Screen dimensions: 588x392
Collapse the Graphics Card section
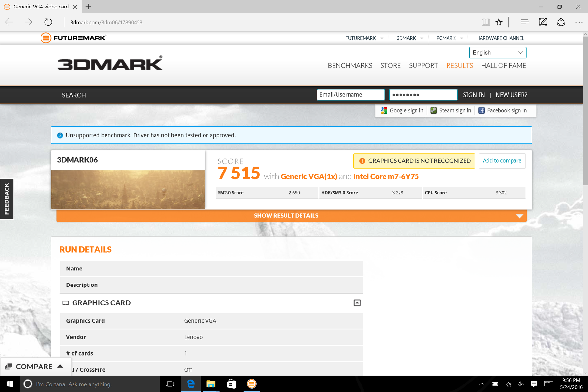coord(357,303)
